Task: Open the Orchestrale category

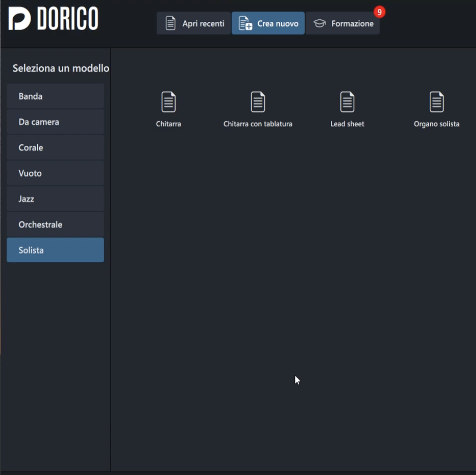Action: (55, 225)
